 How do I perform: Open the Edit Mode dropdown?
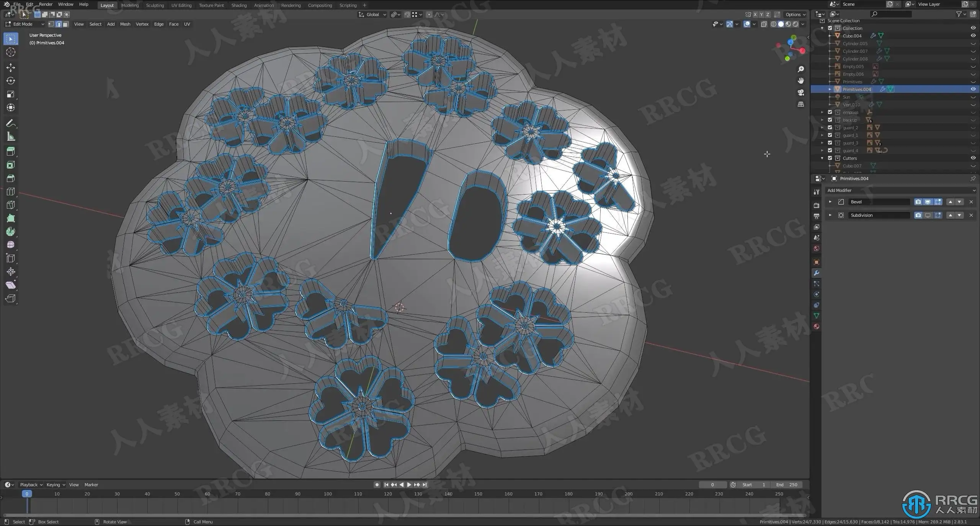25,24
